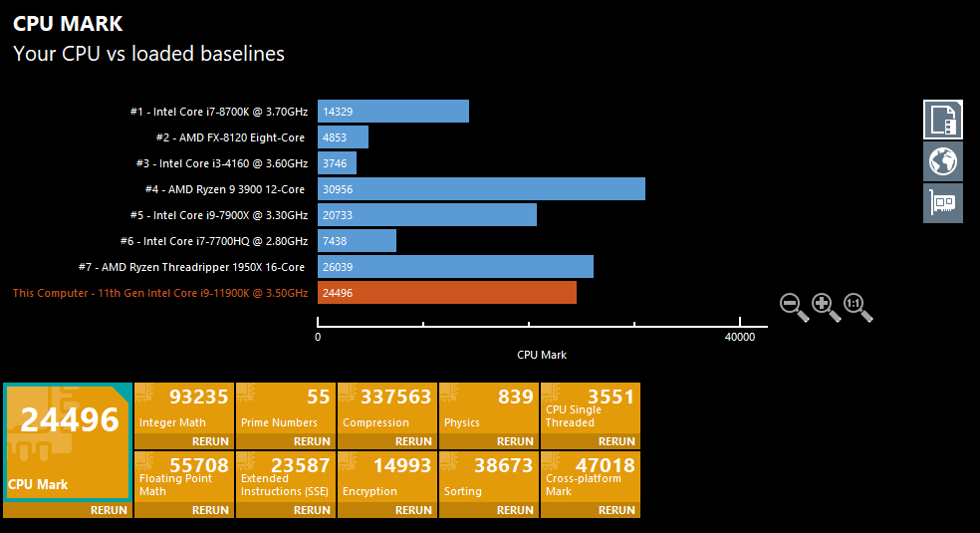980x533 pixels.
Task: Click the '#4 - AMD Ryzen 9 3900 12-Core' label
Action: (225, 189)
